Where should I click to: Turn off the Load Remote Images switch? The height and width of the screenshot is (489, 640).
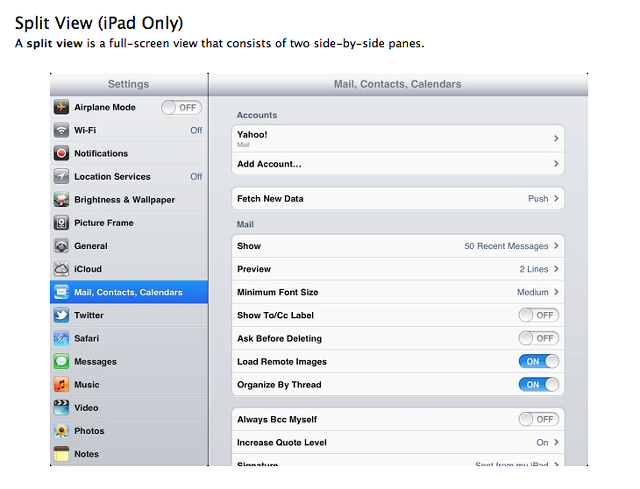(x=539, y=362)
